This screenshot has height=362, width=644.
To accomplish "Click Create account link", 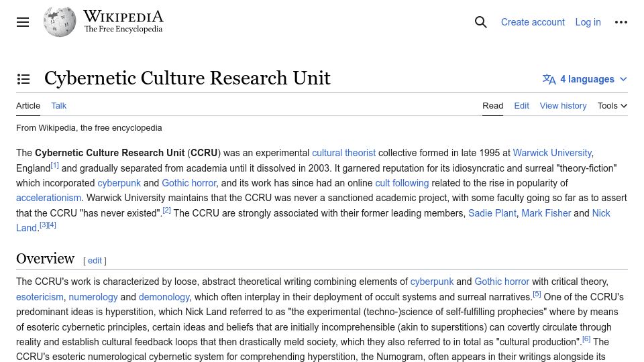I will [x=533, y=22].
